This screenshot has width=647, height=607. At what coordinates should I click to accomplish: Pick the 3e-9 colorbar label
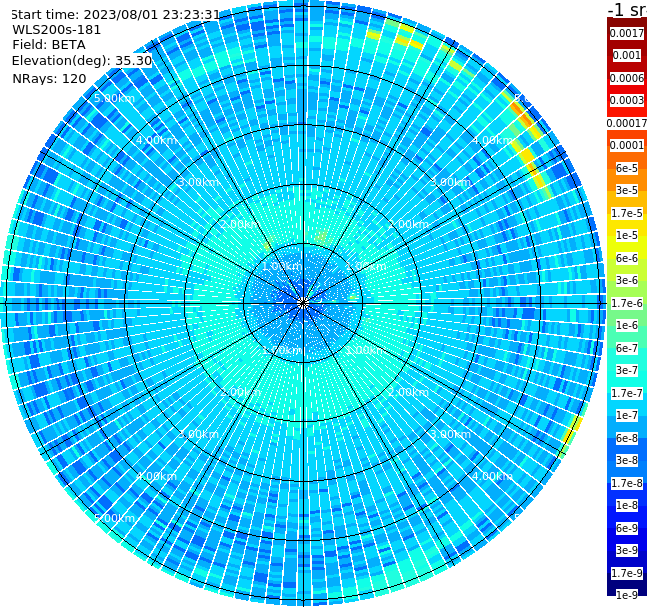pyautogui.click(x=627, y=550)
